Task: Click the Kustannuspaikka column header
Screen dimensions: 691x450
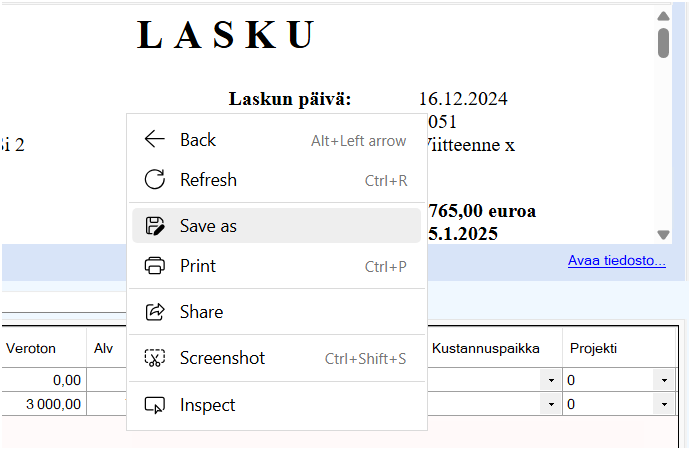Action: 486,348
